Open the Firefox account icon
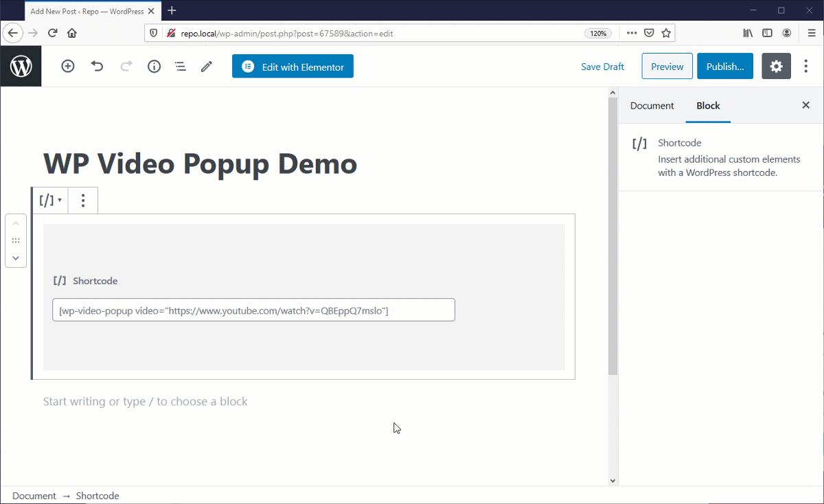Image resolution: width=824 pixels, height=504 pixels. (787, 33)
